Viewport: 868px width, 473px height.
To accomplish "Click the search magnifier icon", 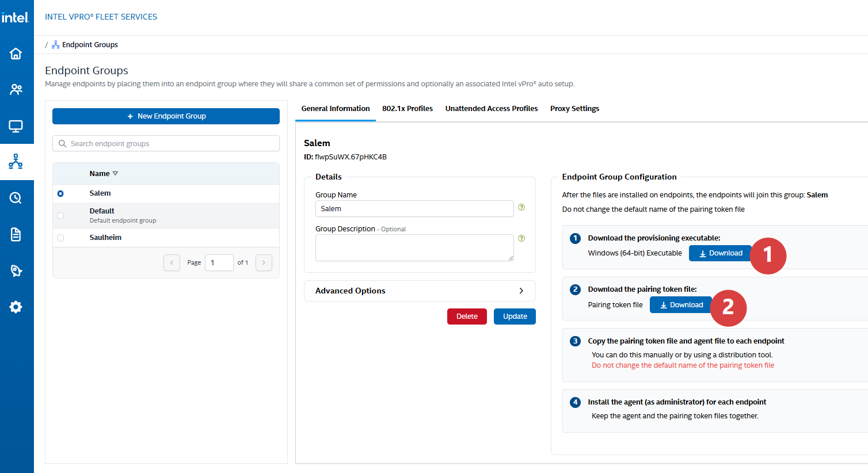I will (x=63, y=144).
